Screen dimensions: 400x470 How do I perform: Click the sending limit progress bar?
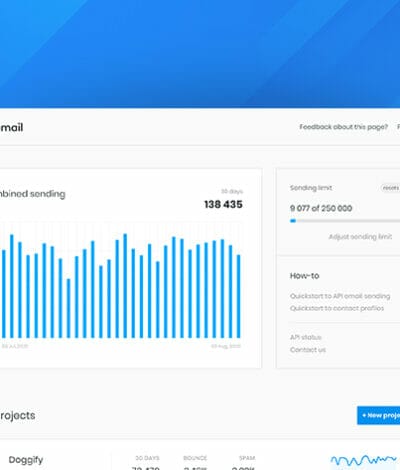click(x=345, y=221)
